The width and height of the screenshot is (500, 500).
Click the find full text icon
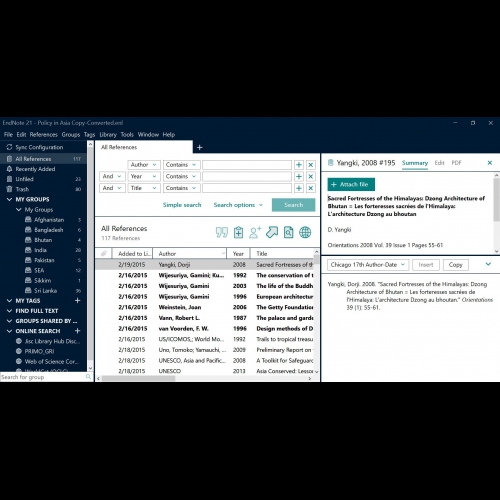pos(289,232)
